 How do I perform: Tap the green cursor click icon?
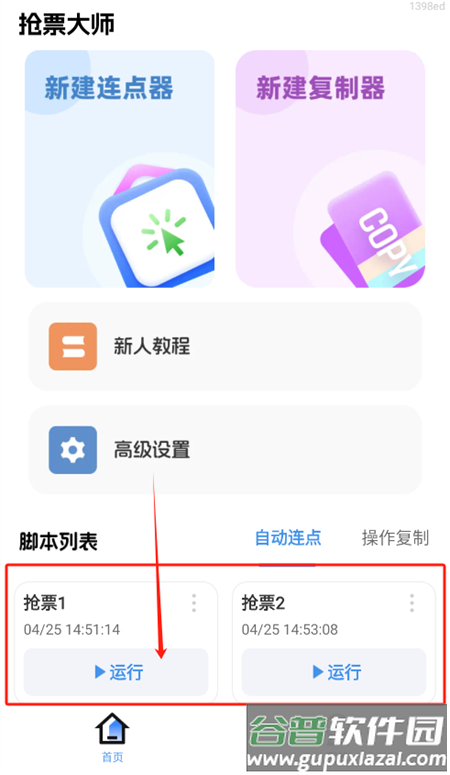(x=164, y=232)
